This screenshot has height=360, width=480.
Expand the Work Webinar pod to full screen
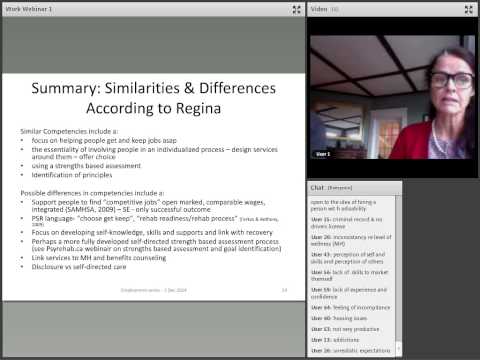tap(296, 10)
